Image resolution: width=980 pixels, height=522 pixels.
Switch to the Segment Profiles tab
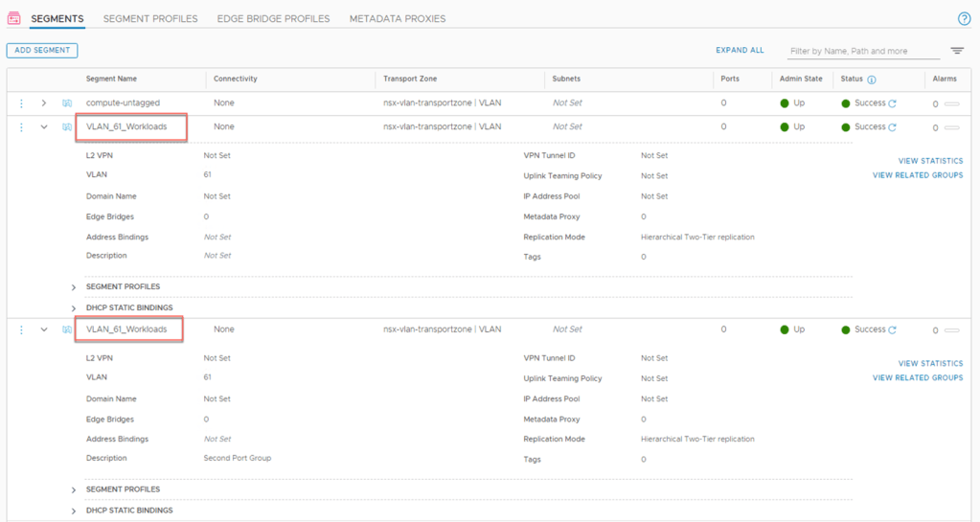pos(150,19)
